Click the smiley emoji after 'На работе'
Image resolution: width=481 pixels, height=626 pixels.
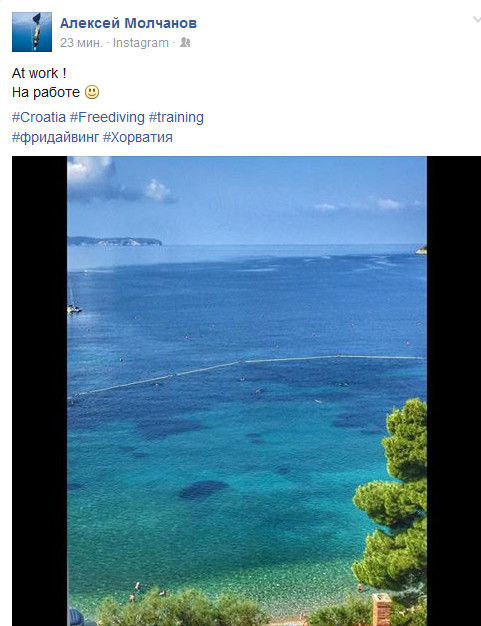coord(92,92)
